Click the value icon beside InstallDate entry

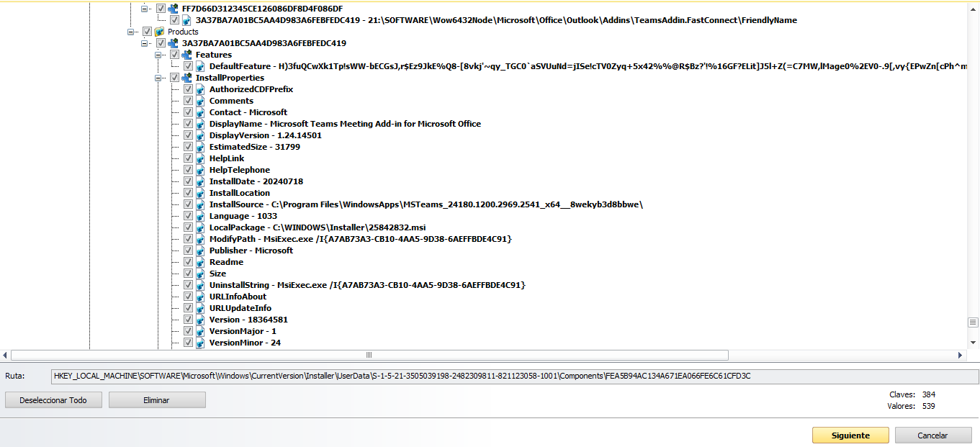point(201,181)
